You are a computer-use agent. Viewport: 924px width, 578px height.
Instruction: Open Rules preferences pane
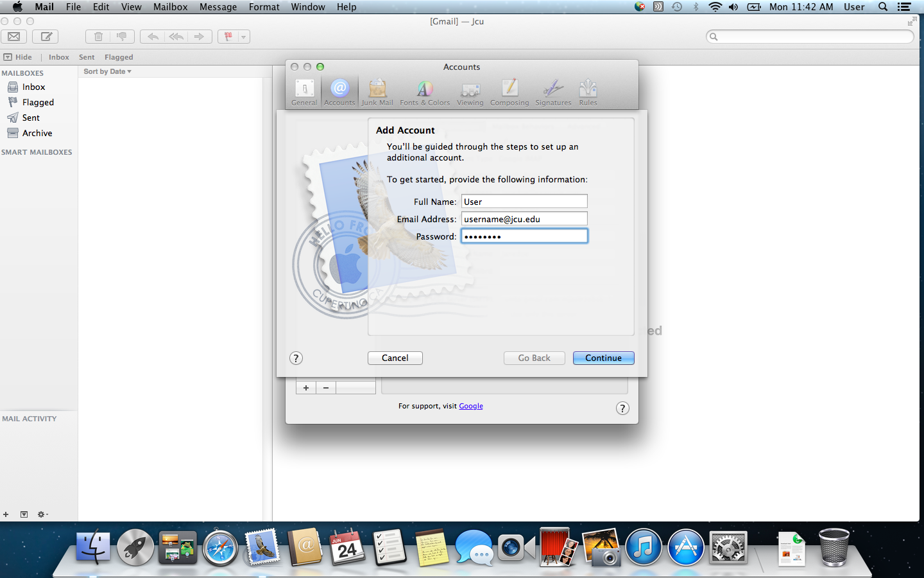588,92
